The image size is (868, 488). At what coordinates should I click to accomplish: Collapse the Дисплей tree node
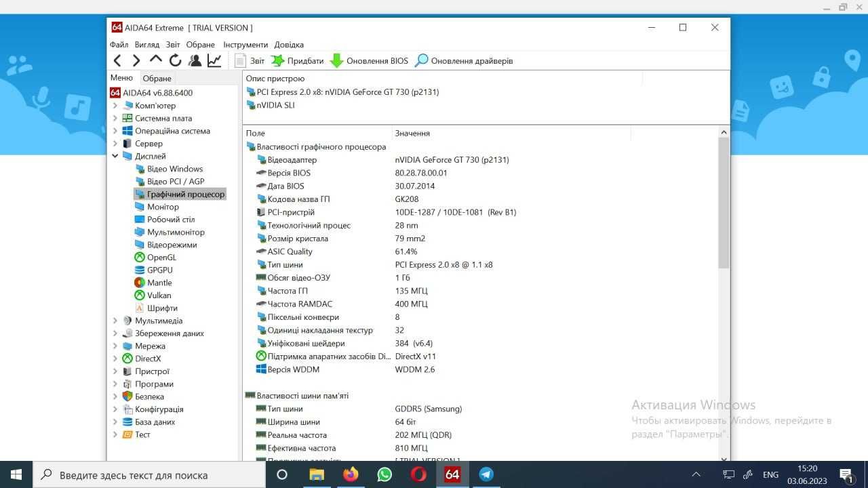click(x=115, y=156)
